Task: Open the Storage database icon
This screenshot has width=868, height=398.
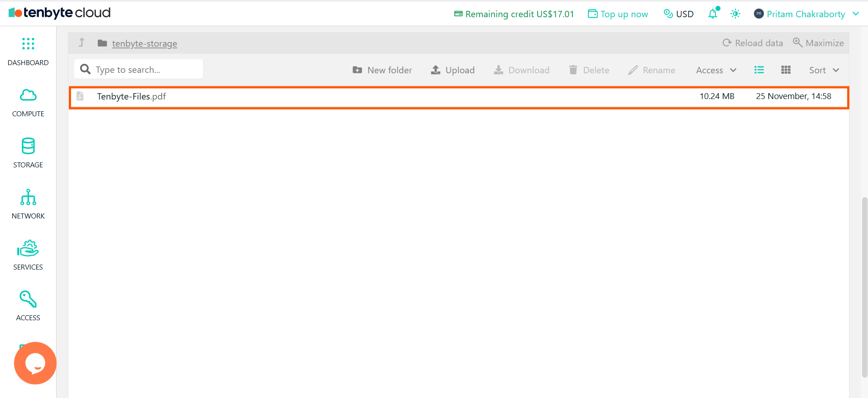Action: tap(28, 146)
